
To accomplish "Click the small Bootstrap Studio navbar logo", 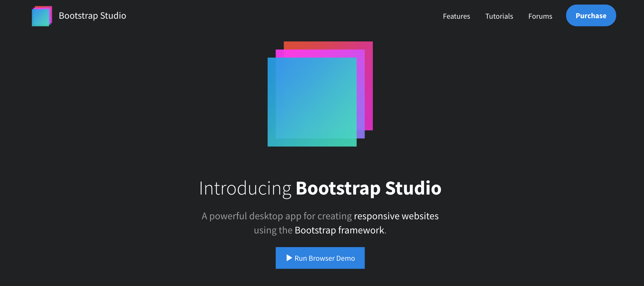I will point(42,16).
